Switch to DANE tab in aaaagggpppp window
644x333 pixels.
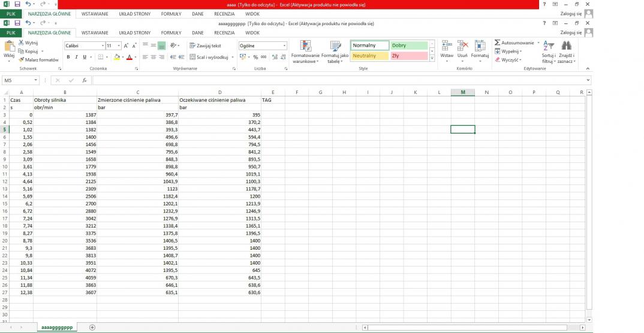197,33
